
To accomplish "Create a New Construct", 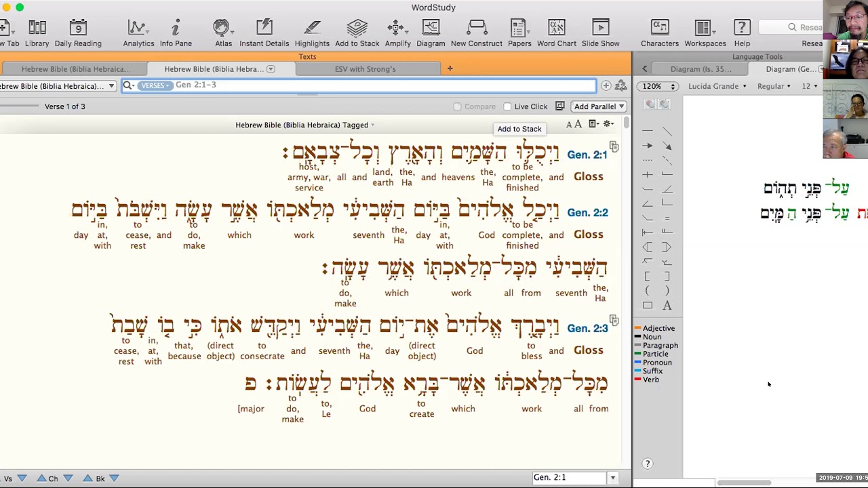I will 477,33.
